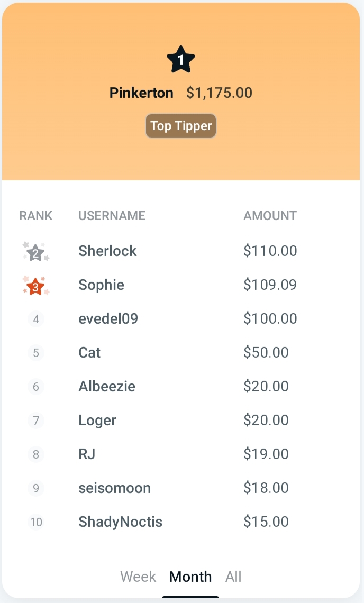Click Sophie's $109.09 amount

270,285
